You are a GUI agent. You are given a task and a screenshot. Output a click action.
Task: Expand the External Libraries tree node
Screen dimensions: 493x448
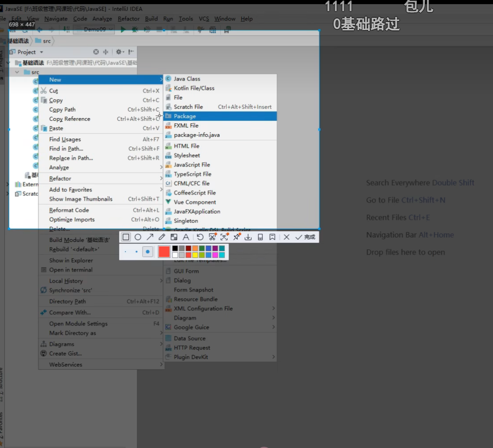pos(7,184)
